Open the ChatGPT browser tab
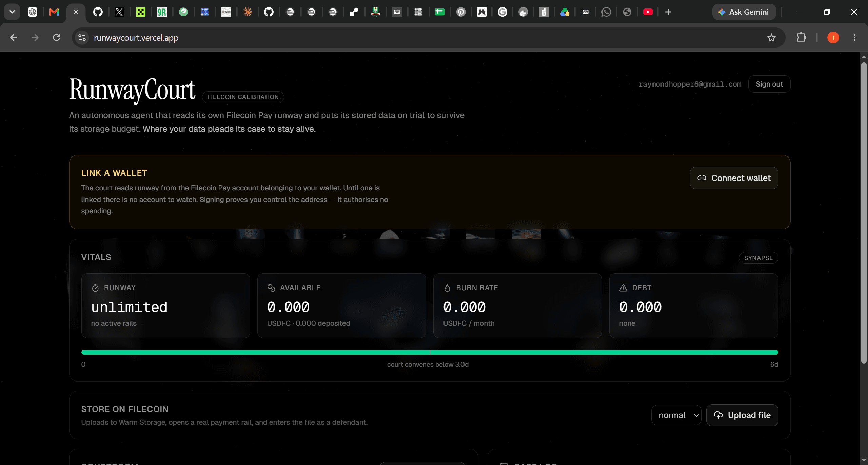Image resolution: width=868 pixels, height=465 pixels. point(33,12)
